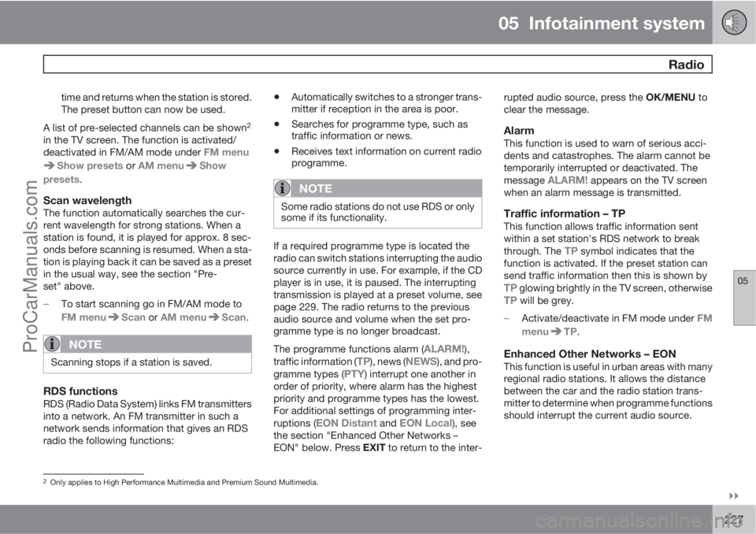Click the "Some radio stations do not use RDS" note
This screenshot has width=756, height=534.
pyautogui.click(x=377, y=212)
